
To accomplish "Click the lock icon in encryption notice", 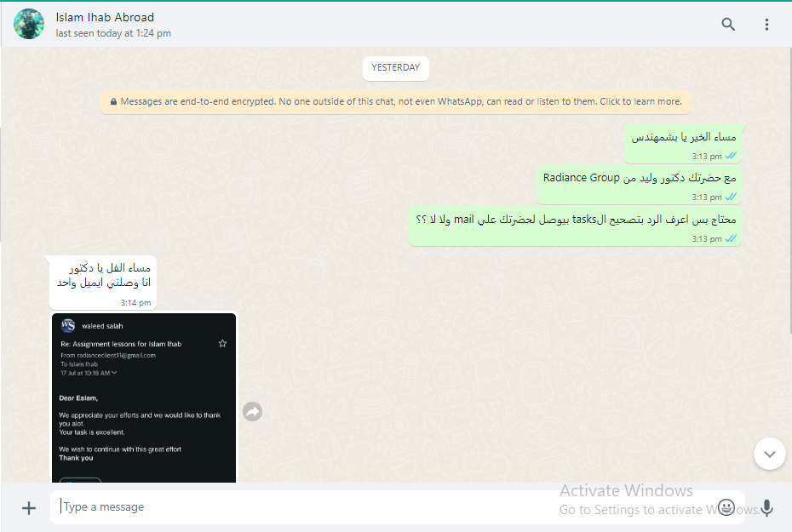I will (113, 101).
